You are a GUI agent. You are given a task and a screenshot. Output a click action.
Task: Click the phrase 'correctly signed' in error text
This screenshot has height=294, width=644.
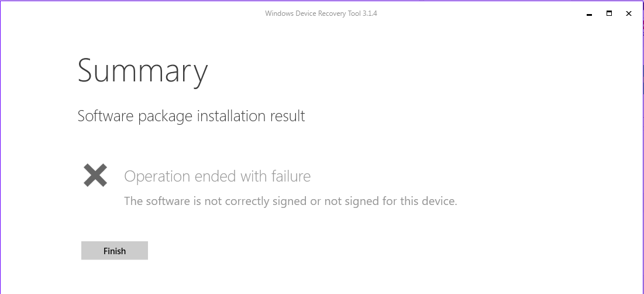coord(262,201)
